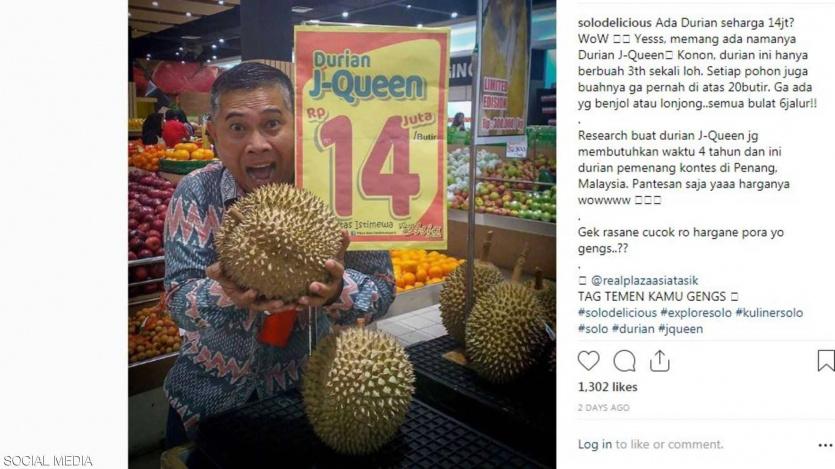This screenshot has height=469, width=835.
Task: Open the #solo hashtag
Action: pos(593,329)
